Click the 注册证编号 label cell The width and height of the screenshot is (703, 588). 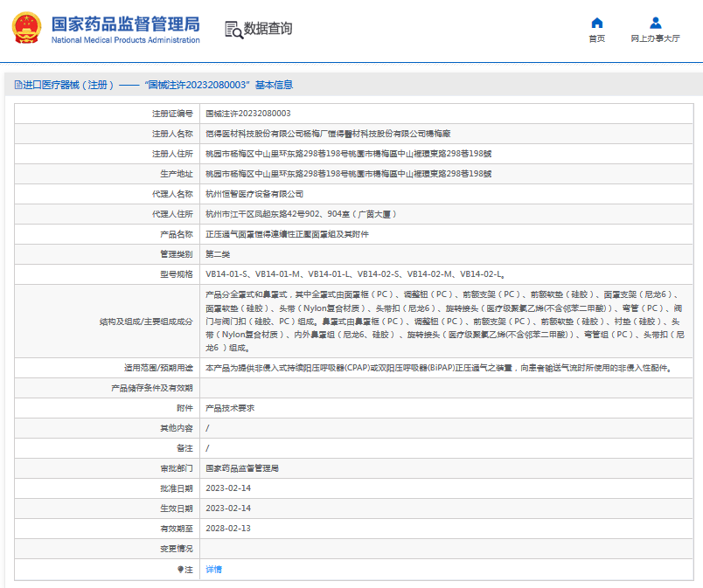(x=107, y=114)
